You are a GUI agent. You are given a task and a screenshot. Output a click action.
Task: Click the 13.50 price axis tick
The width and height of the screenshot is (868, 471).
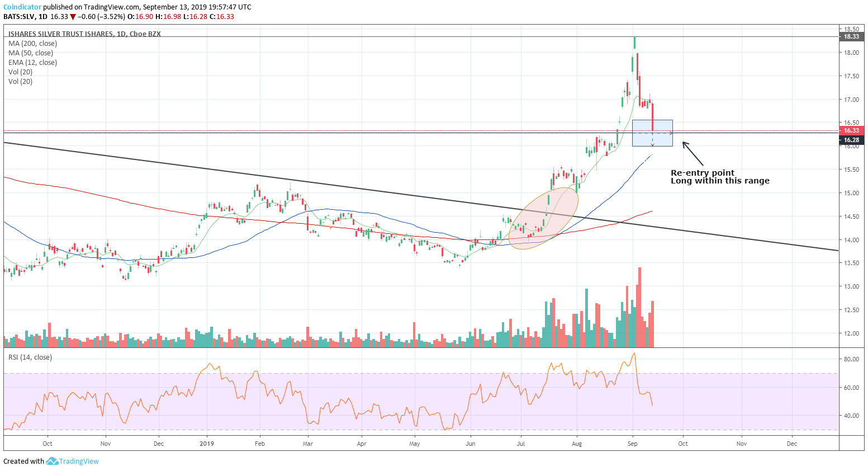(x=851, y=263)
